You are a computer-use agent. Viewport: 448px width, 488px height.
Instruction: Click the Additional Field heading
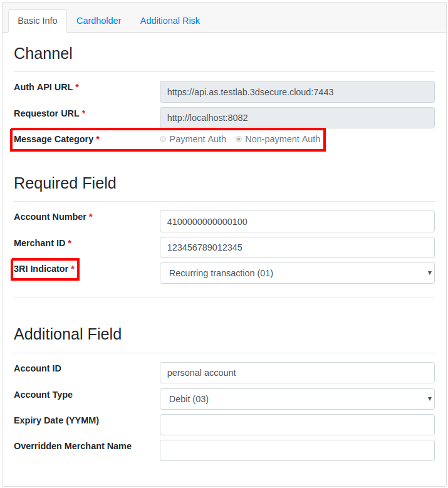point(68,334)
